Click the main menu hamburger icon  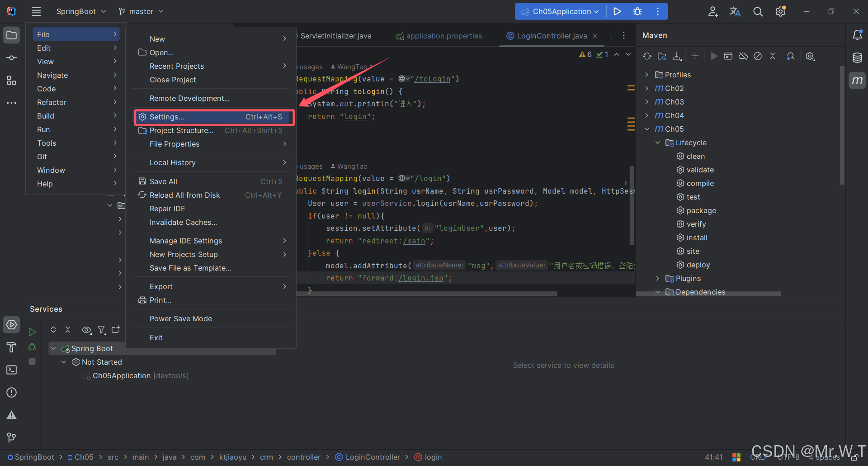coord(36,11)
